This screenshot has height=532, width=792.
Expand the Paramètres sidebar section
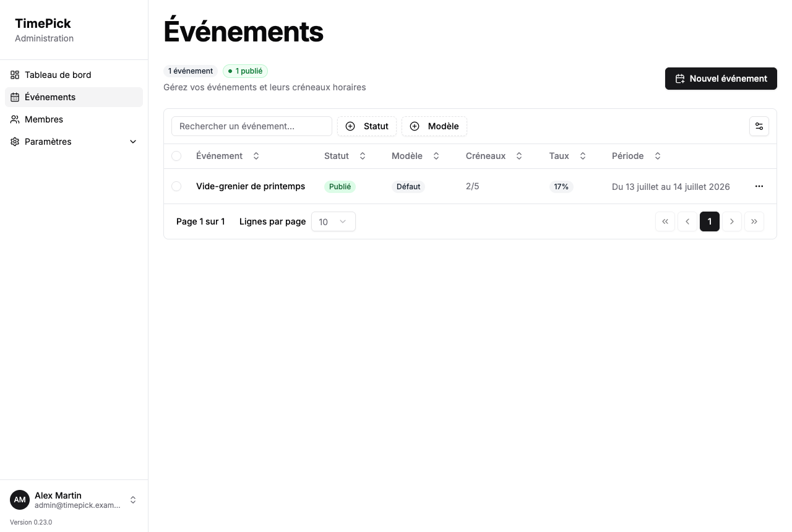coord(74,142)
